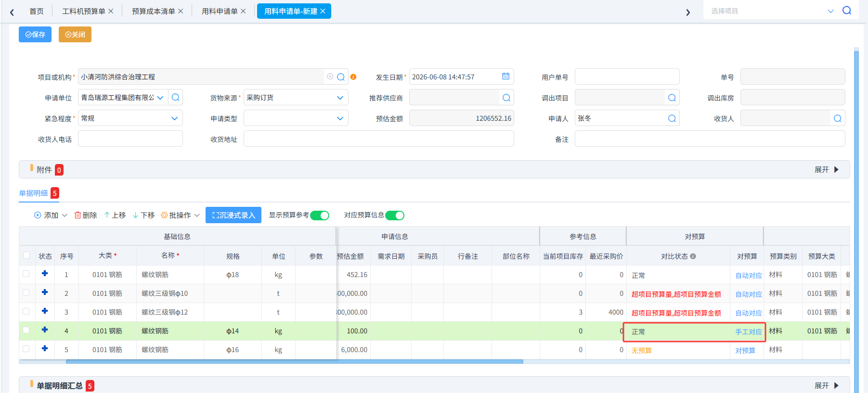Check the select-all checkbox in table header
This screenshot has height=393, width=868.
coord(26,255)
